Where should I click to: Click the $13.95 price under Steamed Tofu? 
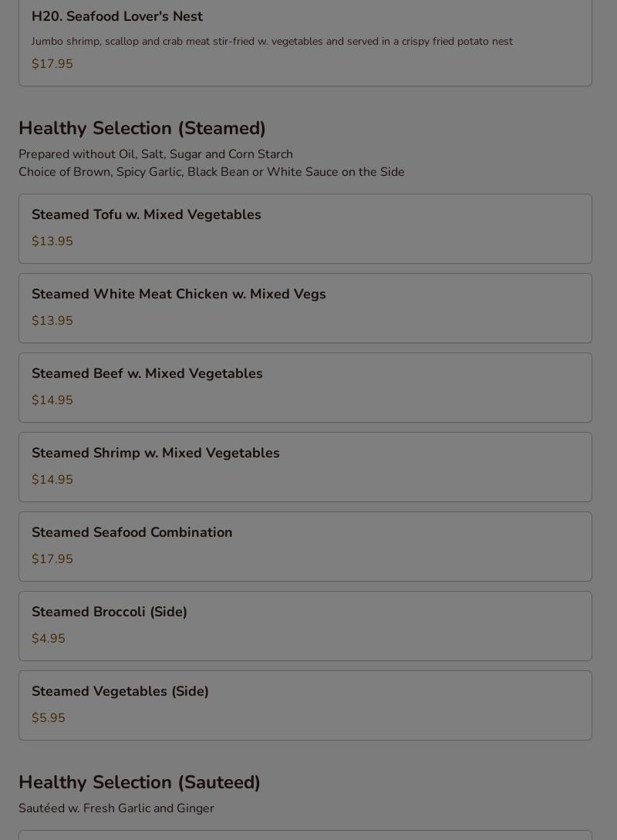click(52, 241)
